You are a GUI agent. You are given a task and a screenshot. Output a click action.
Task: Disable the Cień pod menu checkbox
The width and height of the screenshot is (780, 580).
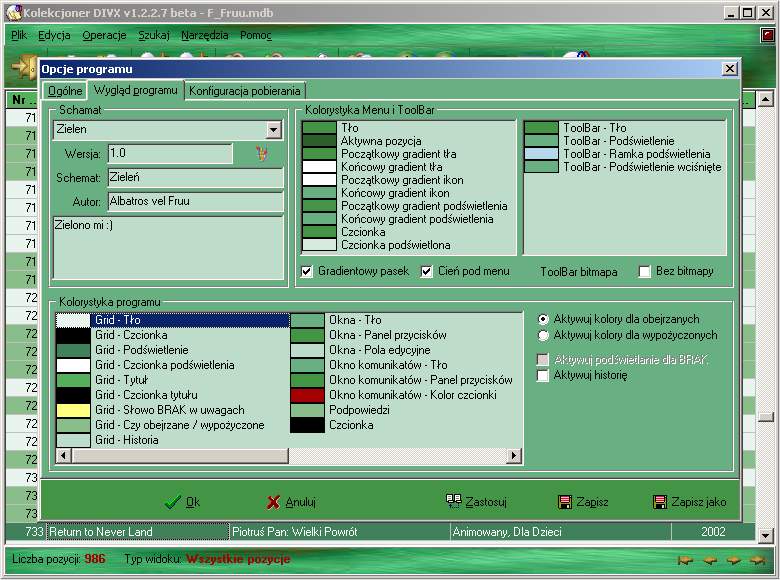[x=427, y=271]
